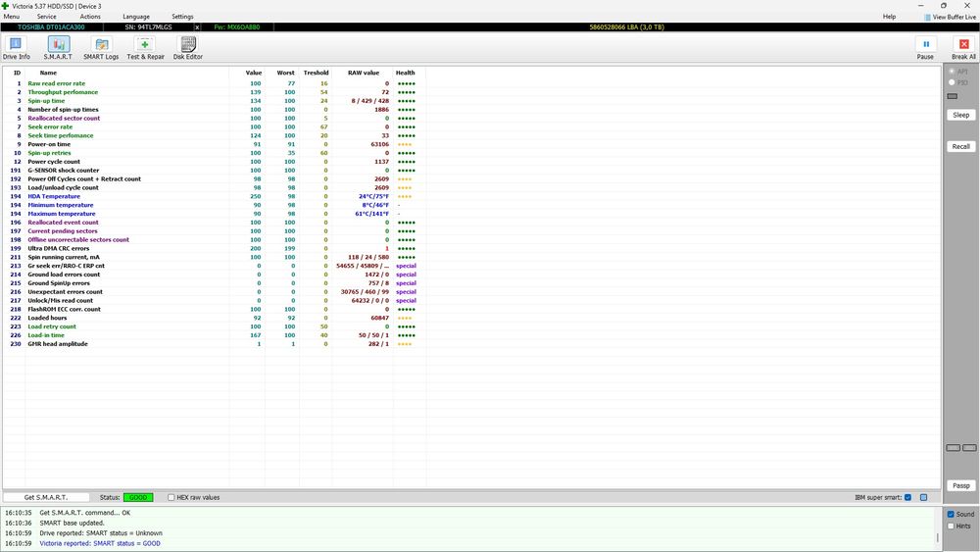
Task: Click the right small gray button above Passp
Action: click(969, 448)
